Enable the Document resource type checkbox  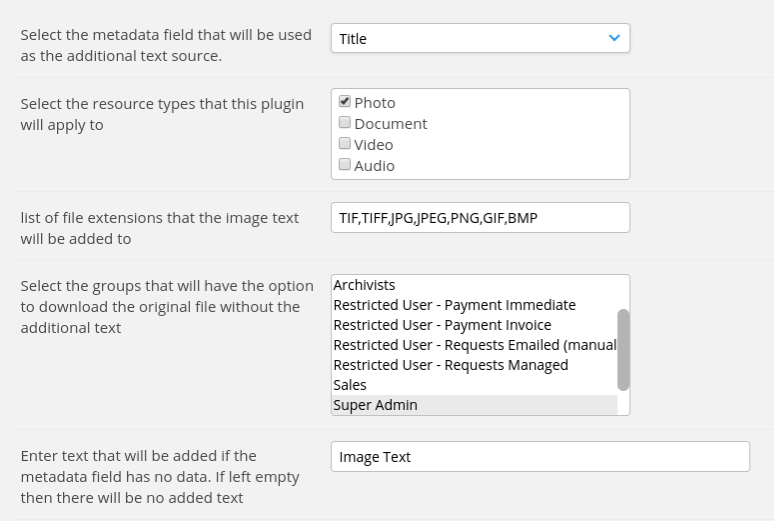(x=345, y=122)
